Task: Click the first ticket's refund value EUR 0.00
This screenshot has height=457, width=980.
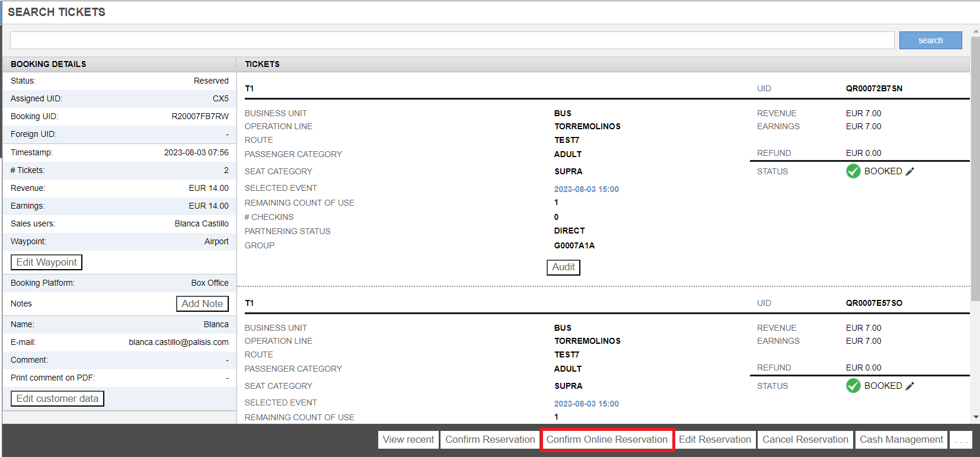Action: coord(863,153)
